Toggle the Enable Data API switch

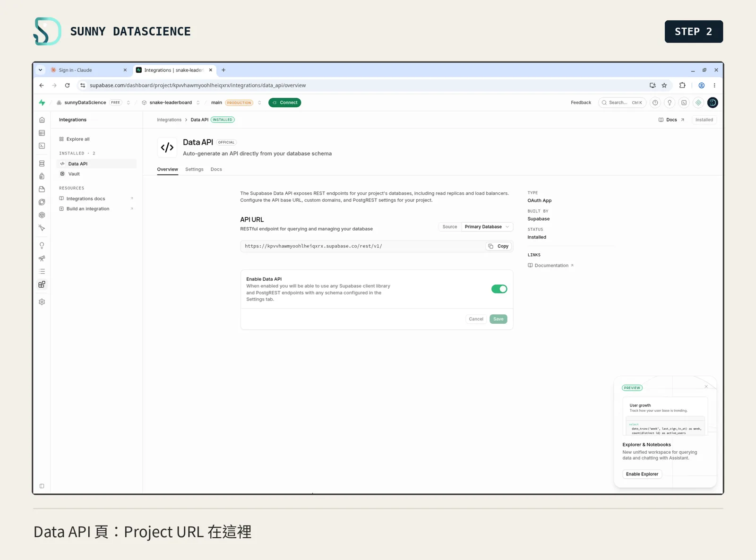(x=499, y=289)
